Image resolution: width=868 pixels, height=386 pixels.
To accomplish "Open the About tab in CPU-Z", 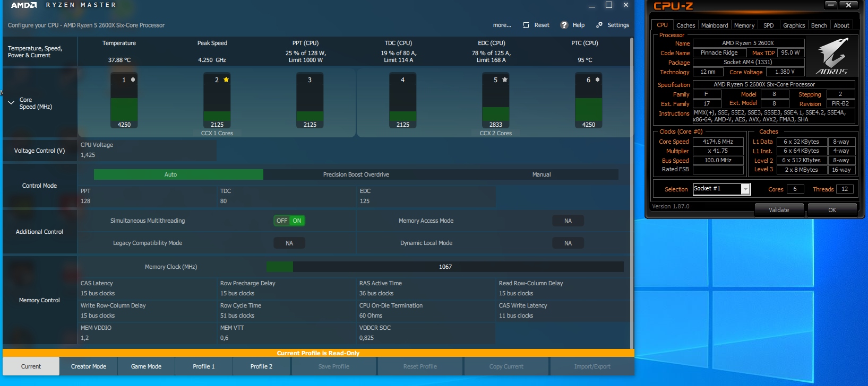I will pyautogui.click(x=841, y=25).
